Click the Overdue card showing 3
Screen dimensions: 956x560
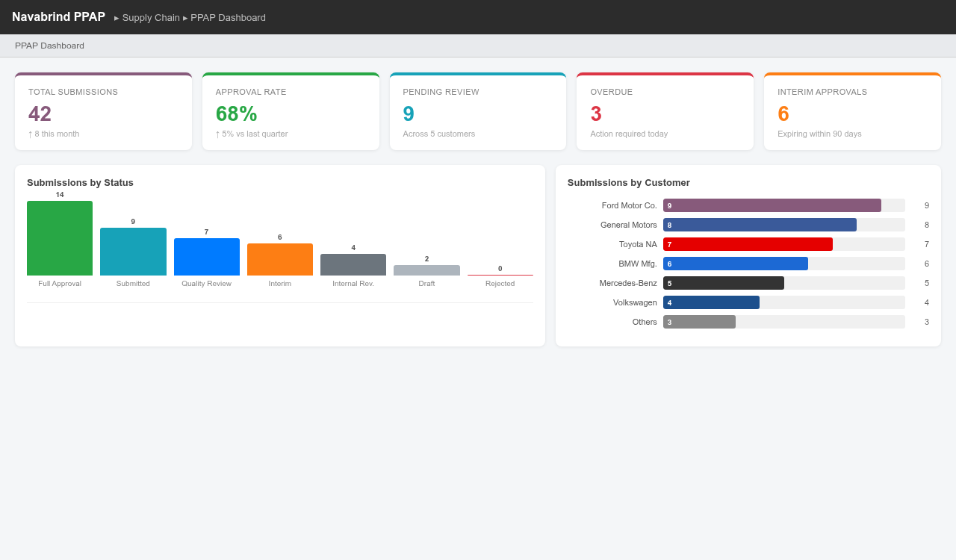pyautogui.click(x=665, y=111)
